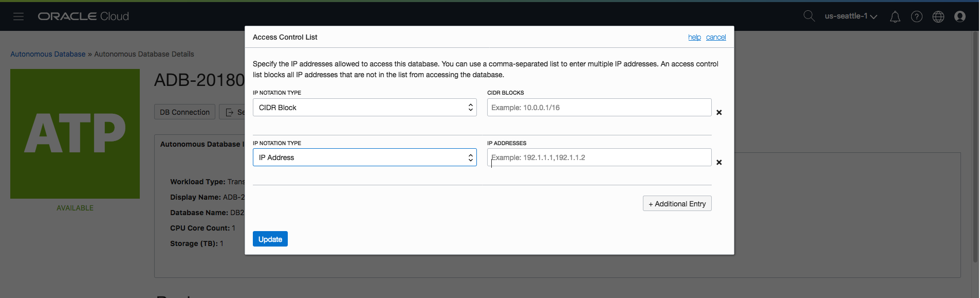
Task: Focus the CIDR Blocks input field
Action: pyautogui.click(x=599, y=108)
